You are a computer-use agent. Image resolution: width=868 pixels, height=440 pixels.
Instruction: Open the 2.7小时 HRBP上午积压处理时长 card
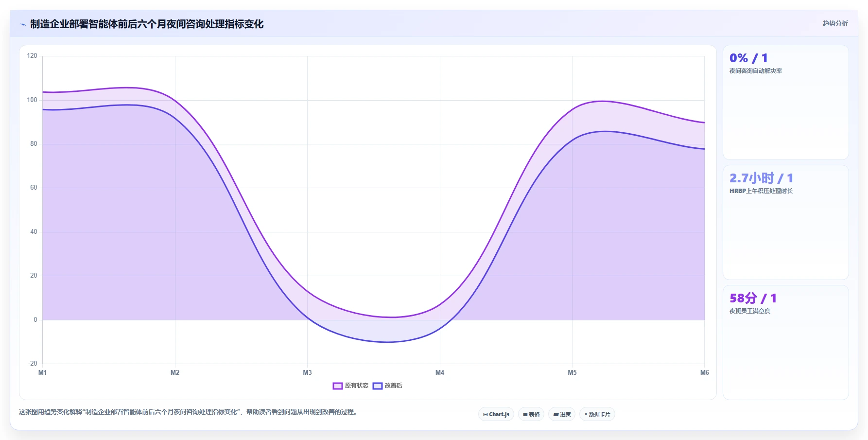point(786,223)
